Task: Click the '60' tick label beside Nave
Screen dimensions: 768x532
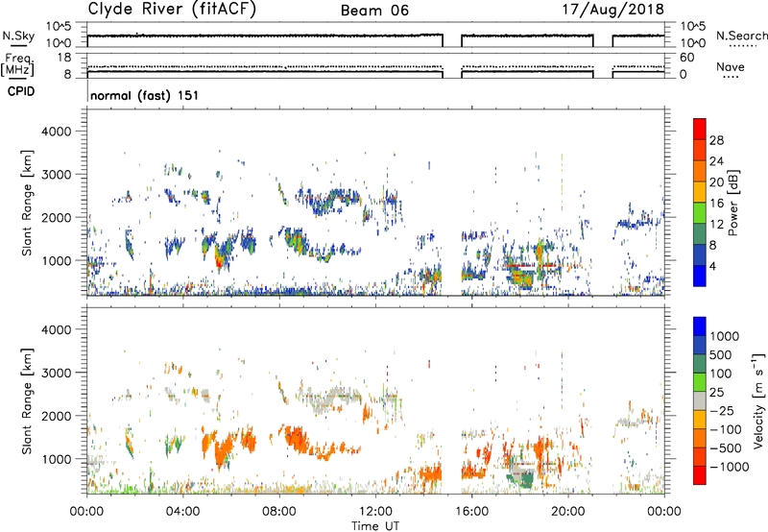Action: coord(686,58)
